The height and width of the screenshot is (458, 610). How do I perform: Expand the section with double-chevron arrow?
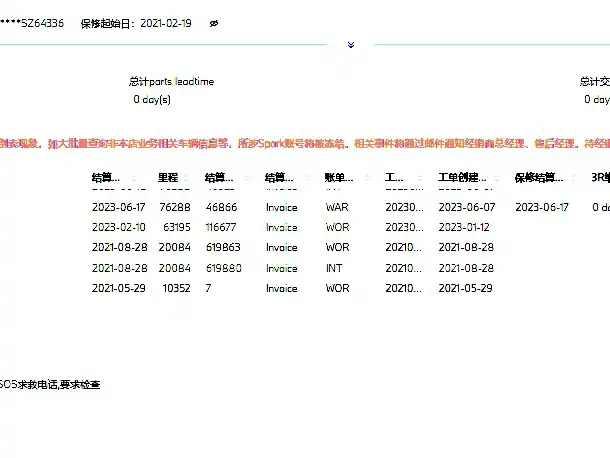351,45
